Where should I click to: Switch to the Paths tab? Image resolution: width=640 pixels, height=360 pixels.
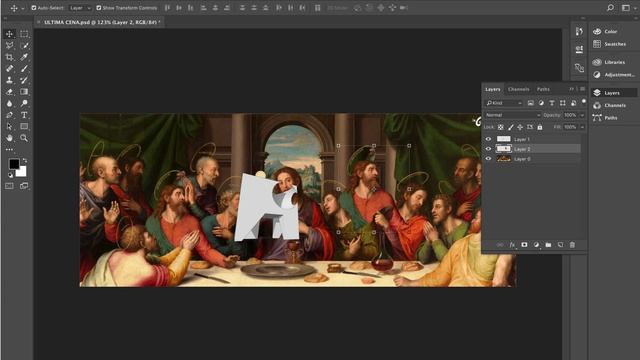[x=543, y=89]
